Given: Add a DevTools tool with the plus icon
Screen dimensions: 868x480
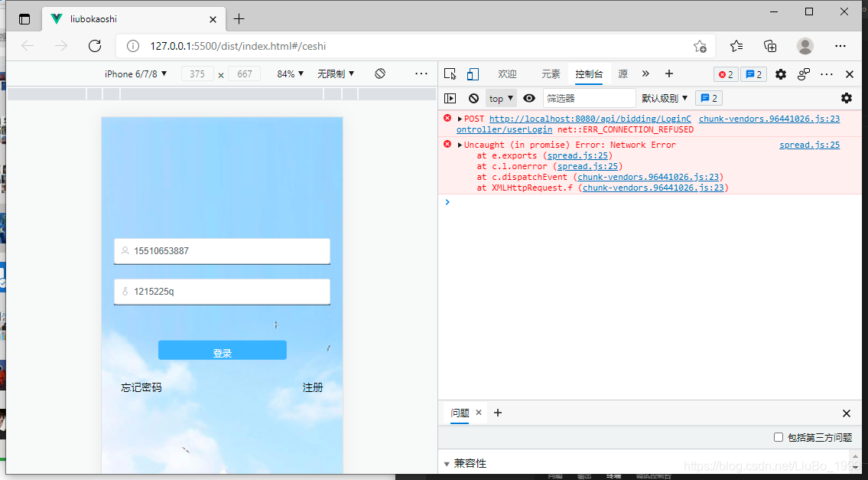Looking at the screenshot, I should [668, 73].
